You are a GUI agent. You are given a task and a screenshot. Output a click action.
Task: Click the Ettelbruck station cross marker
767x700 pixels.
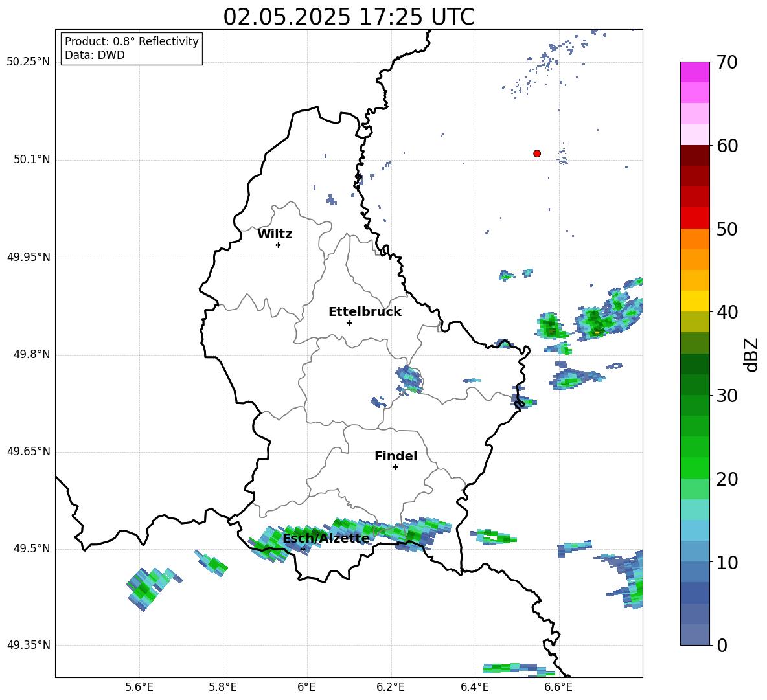[x=349, y=322]
